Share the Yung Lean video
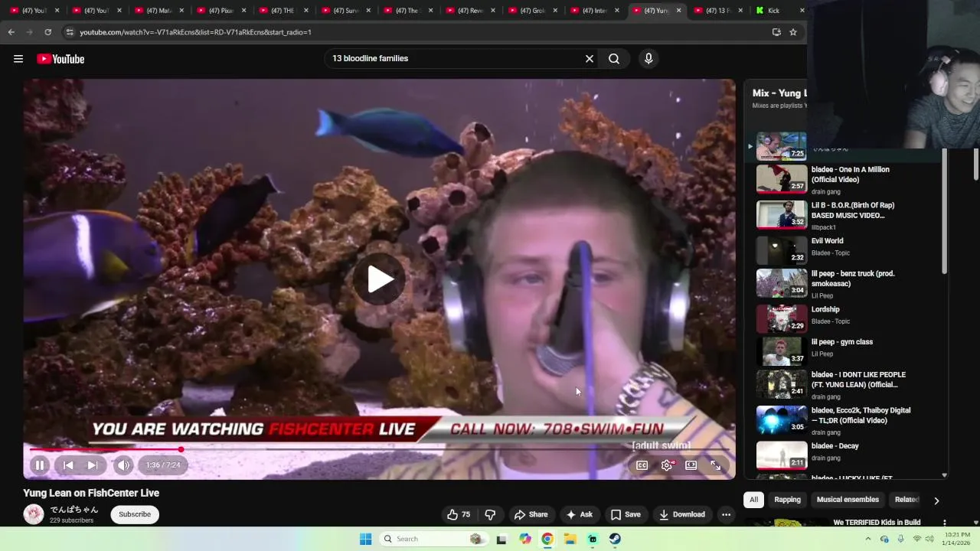Screen dimensions: 980x551 click(x=531, y=514)
